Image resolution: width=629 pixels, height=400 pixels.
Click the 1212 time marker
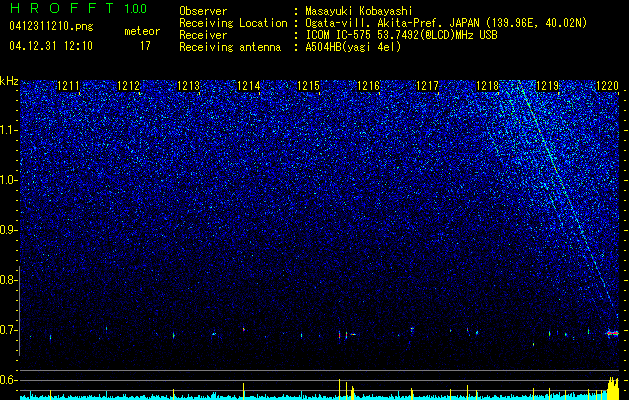[128, 86]
